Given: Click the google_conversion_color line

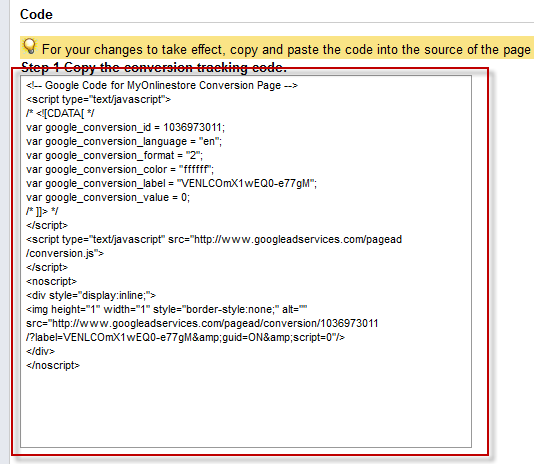Looking at the screenshot, I should coord(120,169).
